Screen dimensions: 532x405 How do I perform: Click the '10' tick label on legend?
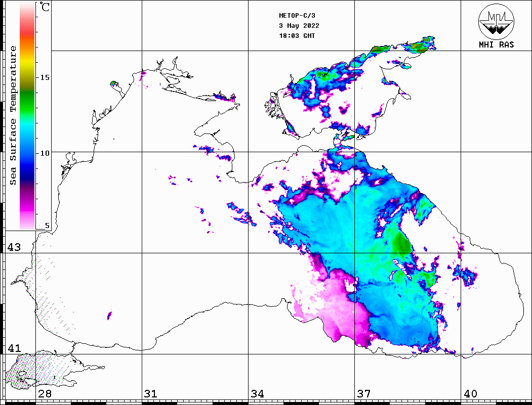tap(45, 153)
